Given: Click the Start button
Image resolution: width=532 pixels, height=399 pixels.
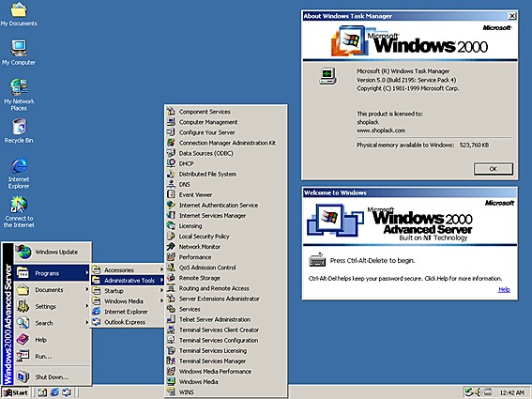Looking at the screenshot, I should coord(16,392).
